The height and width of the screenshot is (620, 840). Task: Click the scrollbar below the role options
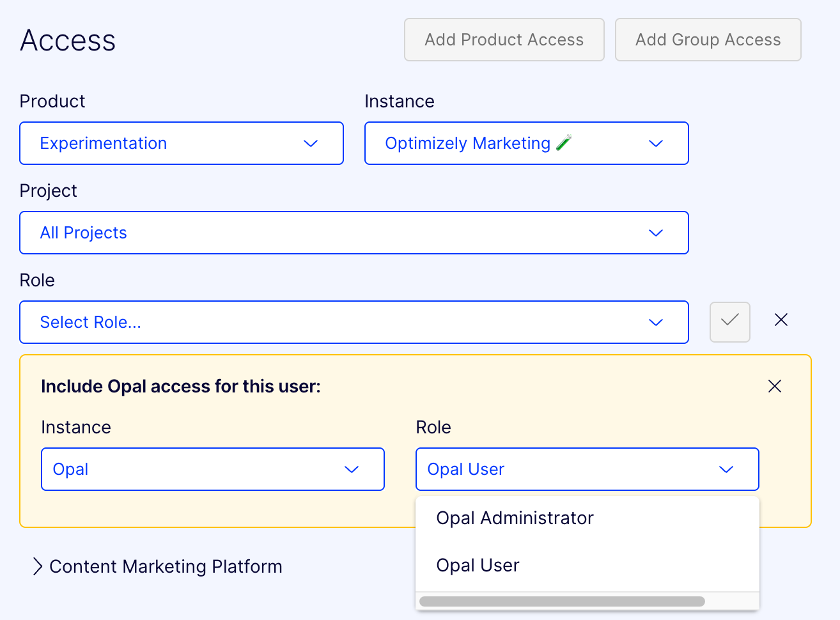[x=561, y=601]
